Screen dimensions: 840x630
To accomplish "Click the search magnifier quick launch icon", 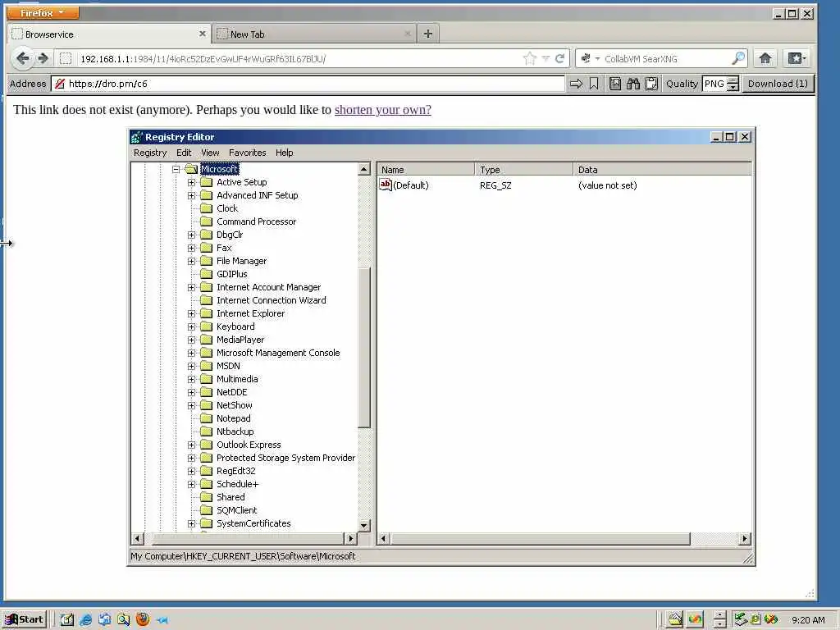I will [x=124, y=620].
